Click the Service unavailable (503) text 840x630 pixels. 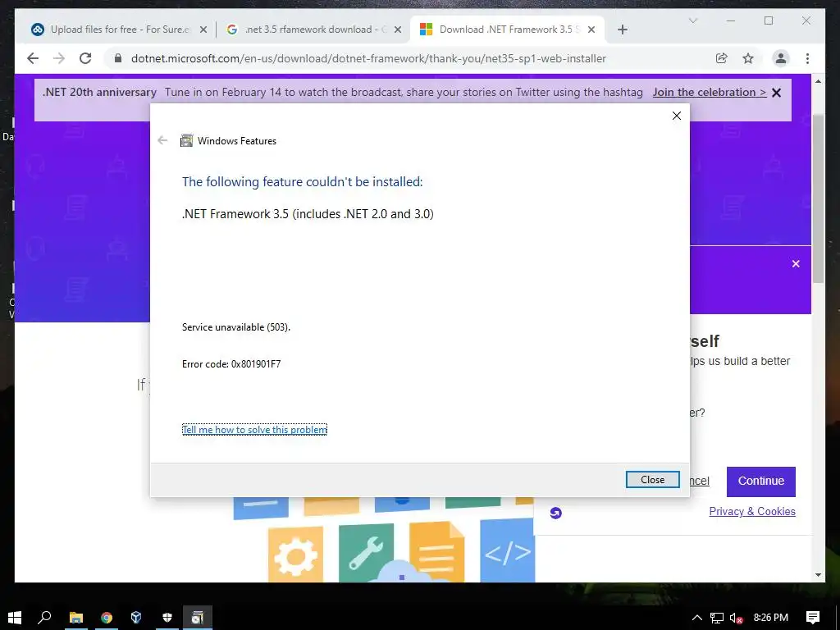pyautogui.click(x=235, y=326)
